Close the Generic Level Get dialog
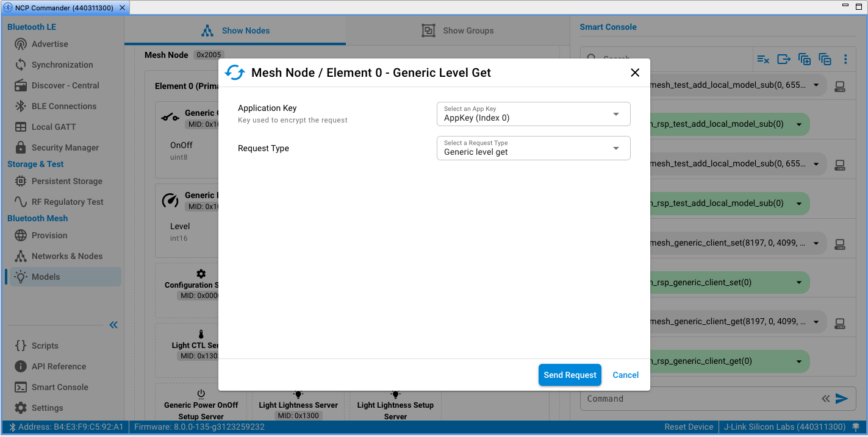This screenshot has height=437, width=868. (635, 73)
